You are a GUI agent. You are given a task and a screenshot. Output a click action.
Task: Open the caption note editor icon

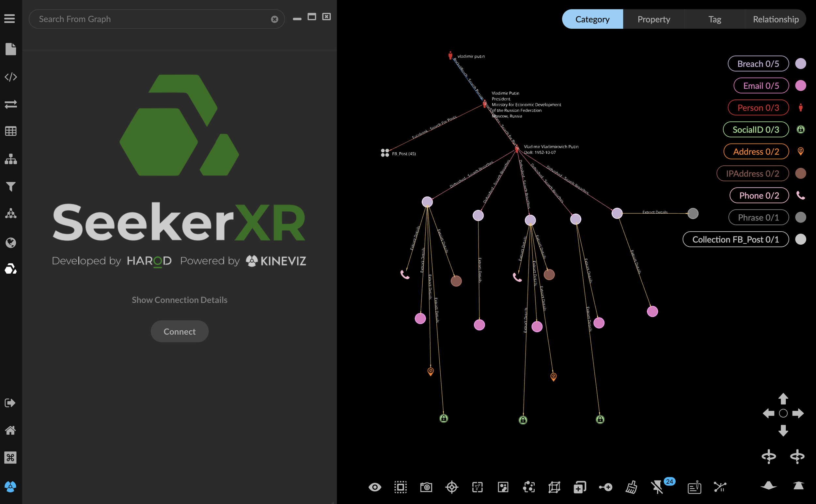(695, 487)
